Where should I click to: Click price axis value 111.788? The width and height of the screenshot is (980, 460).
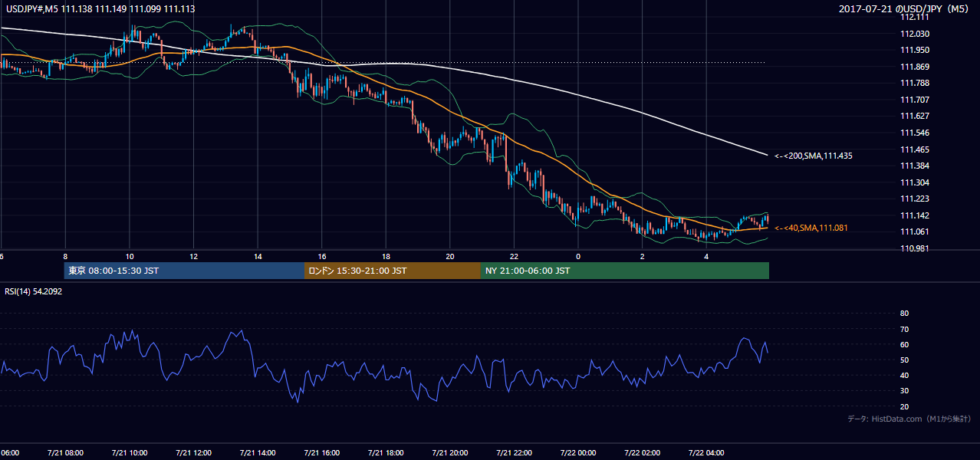[915, 83]
